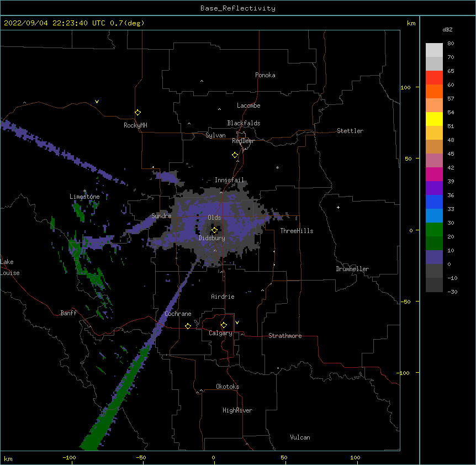Click the Ponoka city label
The height and width of the screenshot is (465, 476).
265,75
